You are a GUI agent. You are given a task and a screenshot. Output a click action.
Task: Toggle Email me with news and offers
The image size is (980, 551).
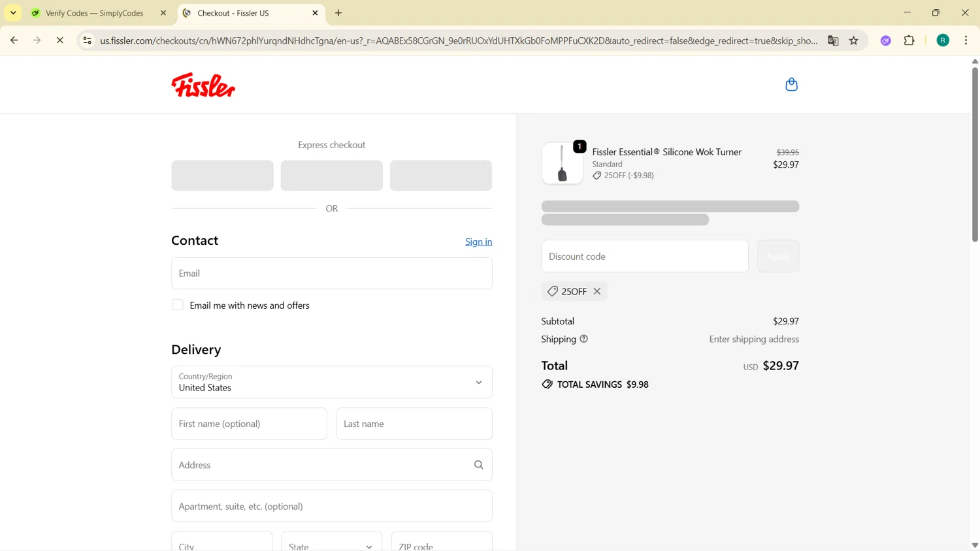178,305
